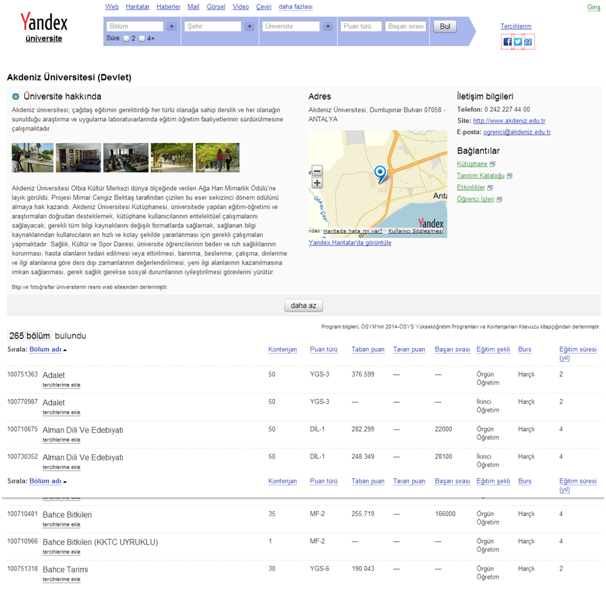Sort results by Taban puan column
606x589 pixels.
(x=367, y=350)
